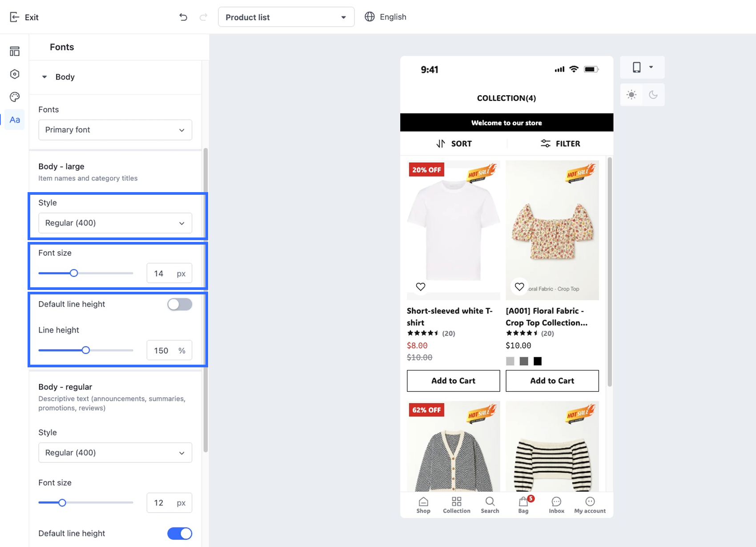Open the floral crop top product image

[552, 230]
